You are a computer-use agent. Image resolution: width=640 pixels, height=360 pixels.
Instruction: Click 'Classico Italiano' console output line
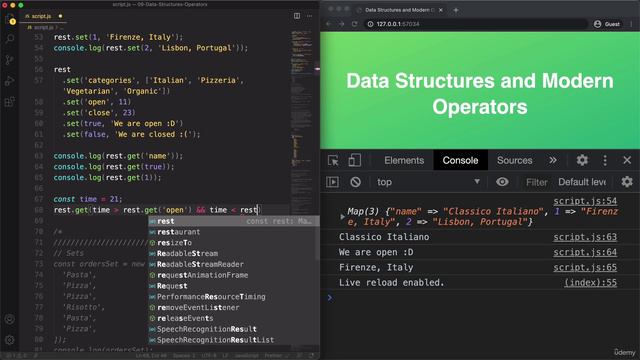[384, 237]
